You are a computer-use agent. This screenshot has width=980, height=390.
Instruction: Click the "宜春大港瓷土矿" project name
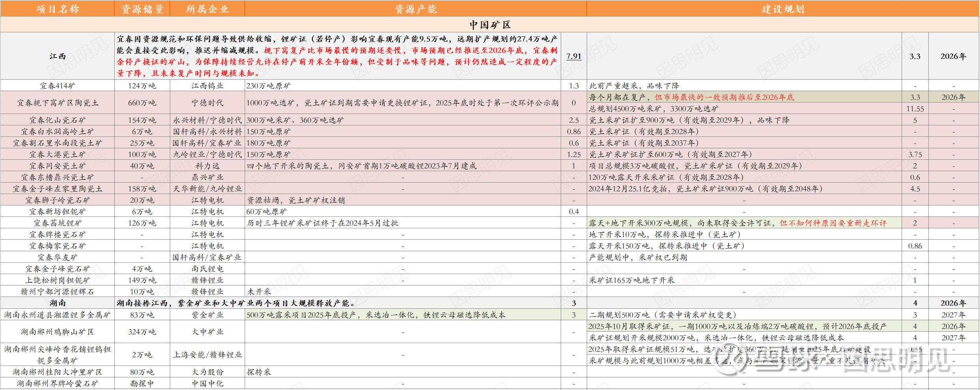pyautogui.click(x=58, y=154)
